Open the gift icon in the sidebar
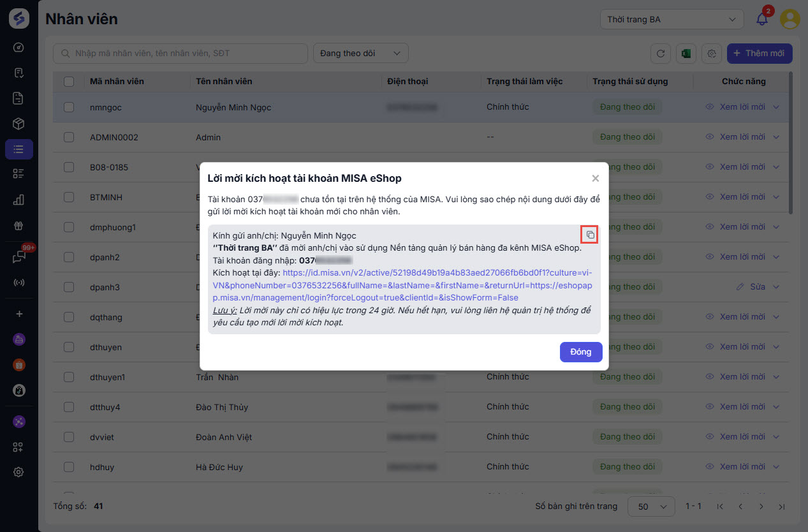Image resolution: width=808 pixels, height=532 pixels. point(19,226)
